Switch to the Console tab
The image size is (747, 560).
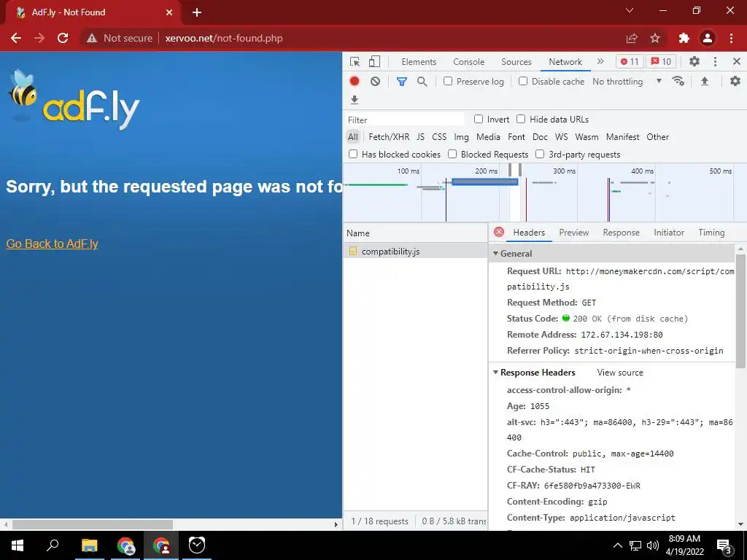tap(469, 61)
